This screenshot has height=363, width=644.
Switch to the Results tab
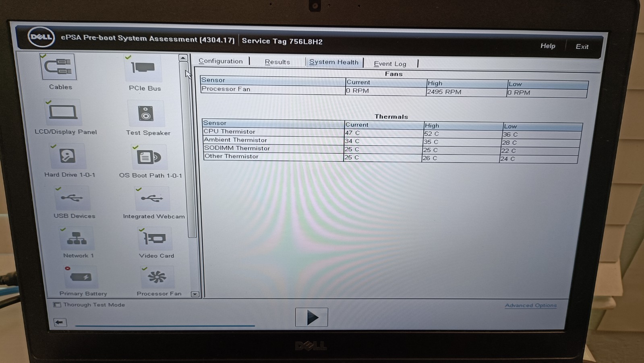(277, 62)
